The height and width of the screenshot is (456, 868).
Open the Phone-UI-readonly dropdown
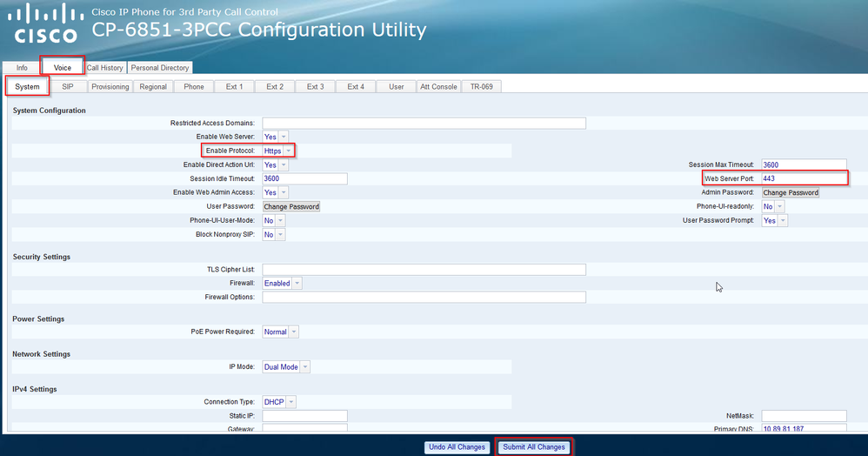[773, 206]
